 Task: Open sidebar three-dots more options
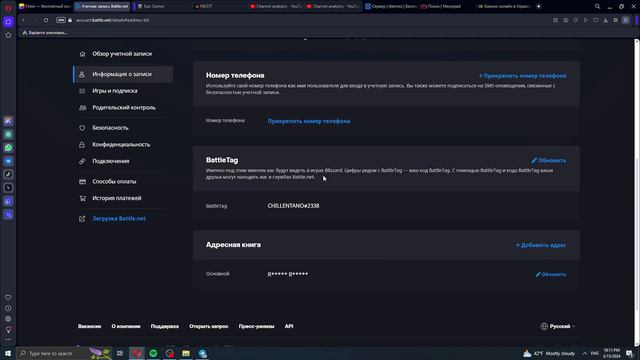8,340
